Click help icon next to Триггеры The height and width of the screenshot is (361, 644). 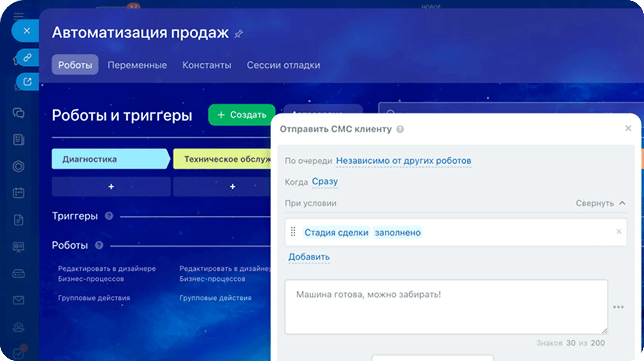pos(109,216)
